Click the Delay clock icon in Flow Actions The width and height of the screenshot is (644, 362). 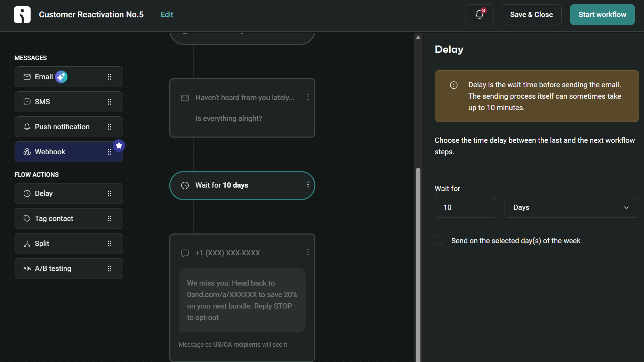click(27, 194)
